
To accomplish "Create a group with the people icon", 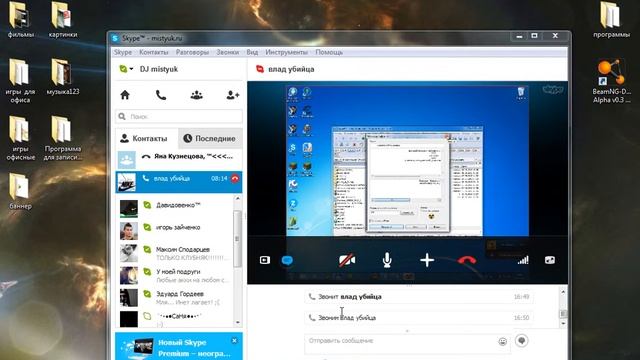I will [x=197, y=95].
